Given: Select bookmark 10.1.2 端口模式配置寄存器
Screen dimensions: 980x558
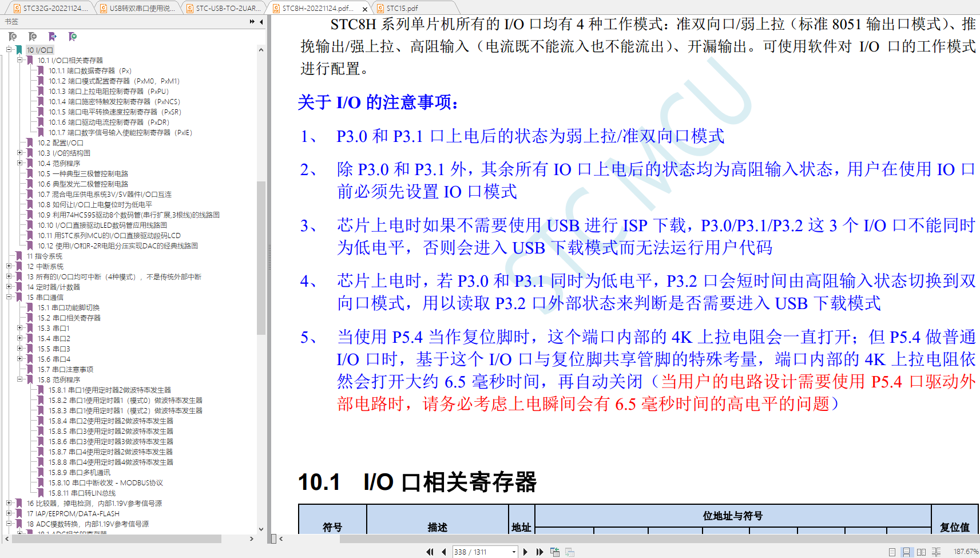Looking at the screenshot, I should click(x=114, y=81).
